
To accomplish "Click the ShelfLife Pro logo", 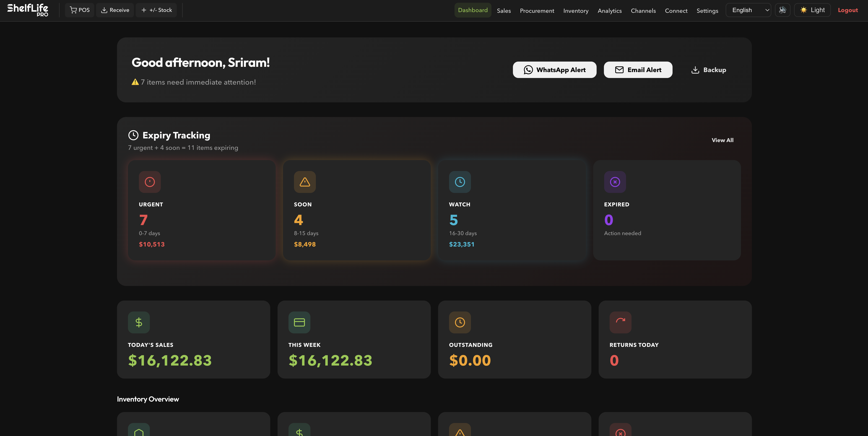I will point(28,10).
